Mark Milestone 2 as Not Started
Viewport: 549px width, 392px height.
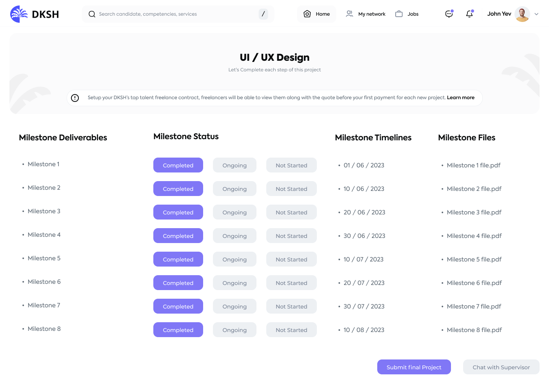[x=291, y=189]
